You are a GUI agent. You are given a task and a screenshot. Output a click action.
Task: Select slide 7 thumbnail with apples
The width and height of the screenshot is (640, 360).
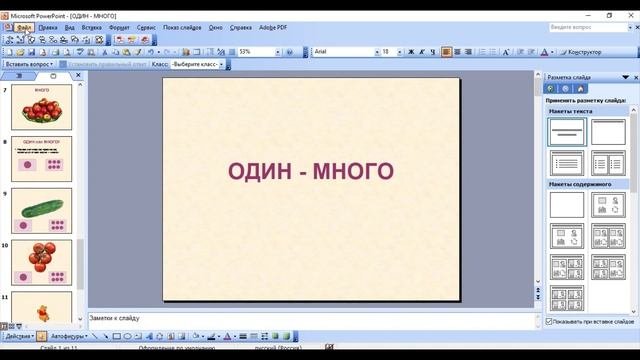pos(41,107)
